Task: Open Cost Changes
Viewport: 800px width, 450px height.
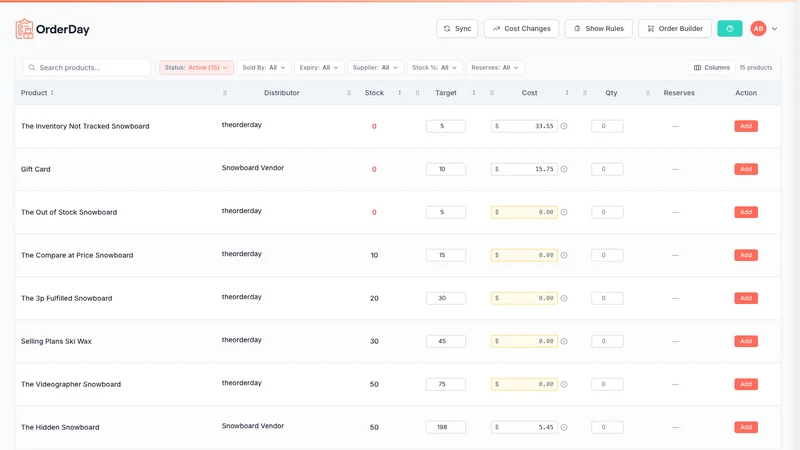Action: point(521,29)
